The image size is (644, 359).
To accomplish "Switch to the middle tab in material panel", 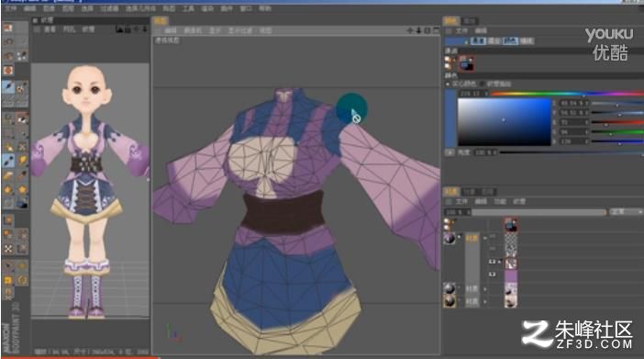I will (469, 192).
